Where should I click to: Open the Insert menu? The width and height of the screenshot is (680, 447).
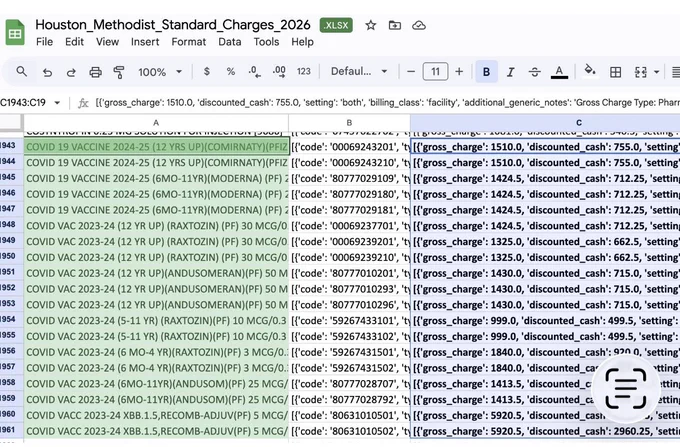tap(145, 42)
